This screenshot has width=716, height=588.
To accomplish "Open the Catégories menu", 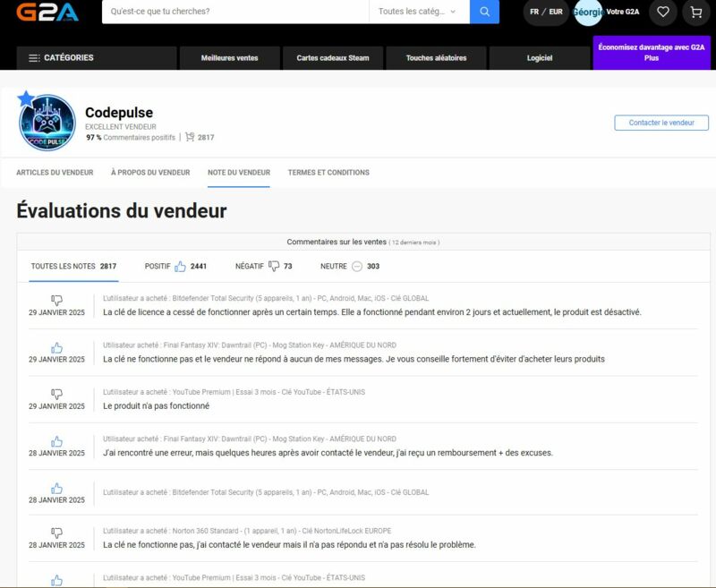I will pyautogui.click(x=97, y=58).
